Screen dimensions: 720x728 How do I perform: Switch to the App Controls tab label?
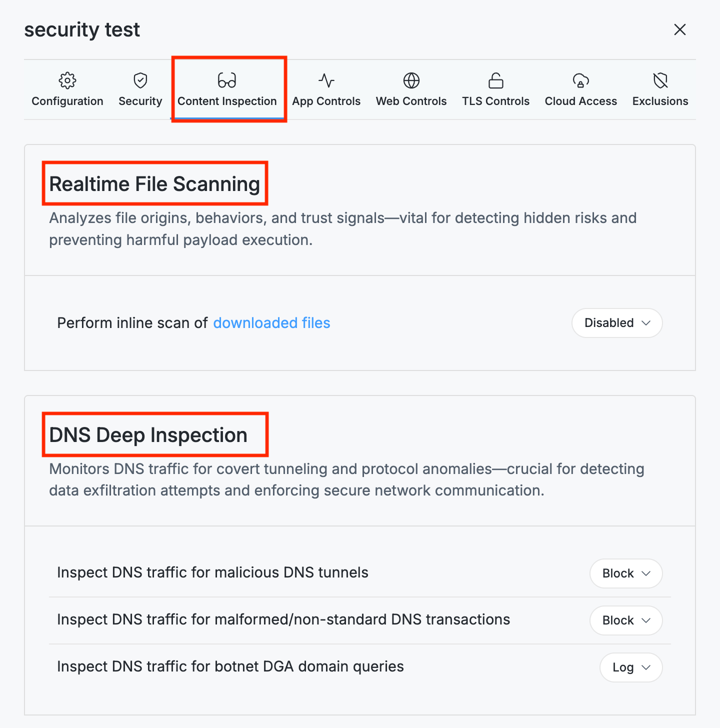[x=326, y=101]
